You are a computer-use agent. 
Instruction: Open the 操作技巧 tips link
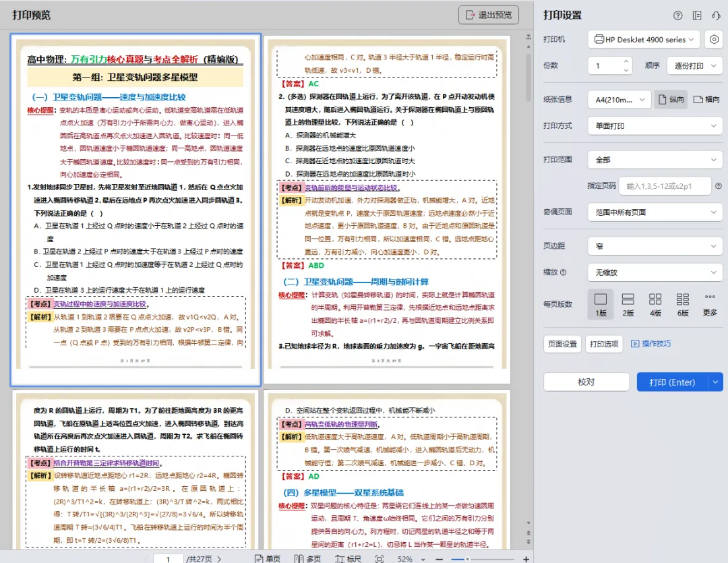(x=650, y=344)
